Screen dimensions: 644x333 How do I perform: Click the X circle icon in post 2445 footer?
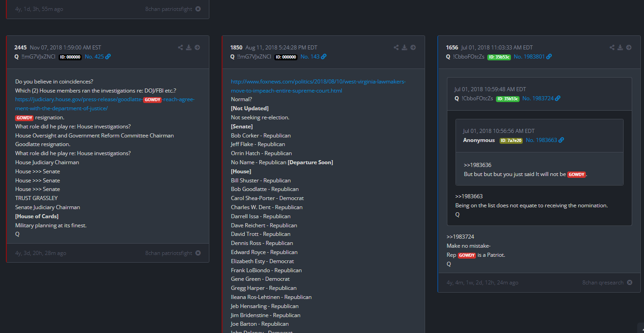[198, 253]
